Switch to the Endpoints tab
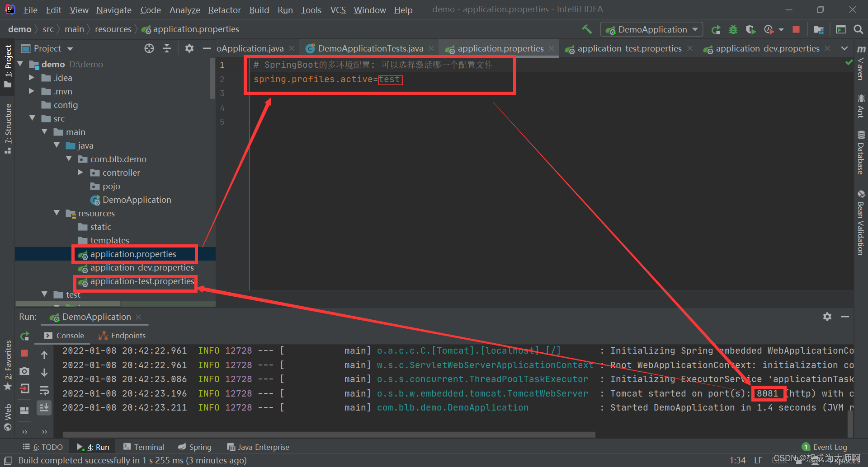The height and width of the screenshot is (467, 868). click(x=122, y=336)
